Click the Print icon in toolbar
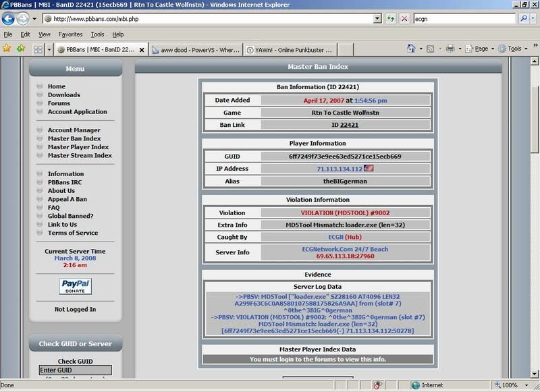The width and height of the screenshot is (540, 392). [450, 49]
